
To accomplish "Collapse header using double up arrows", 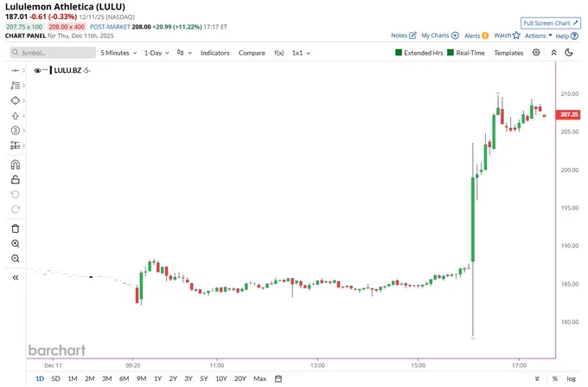I will [553, 53].
